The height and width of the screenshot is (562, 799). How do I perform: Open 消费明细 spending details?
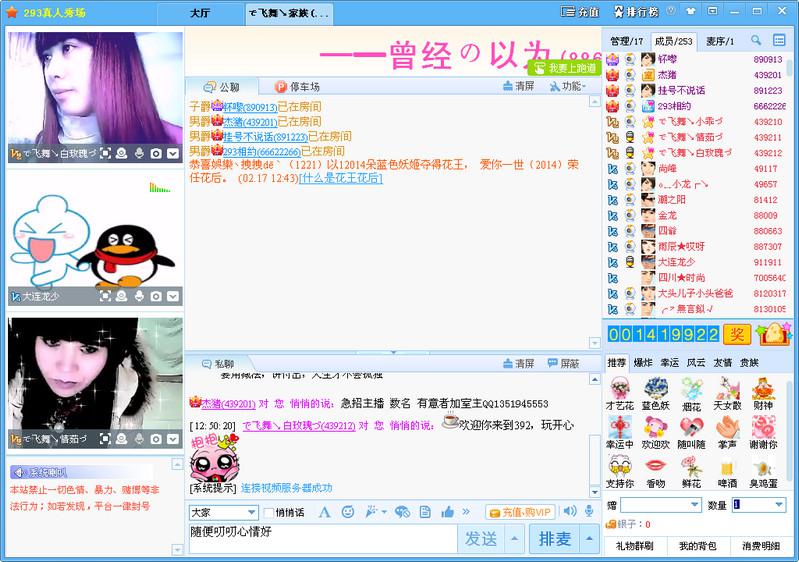click(761, 546)
